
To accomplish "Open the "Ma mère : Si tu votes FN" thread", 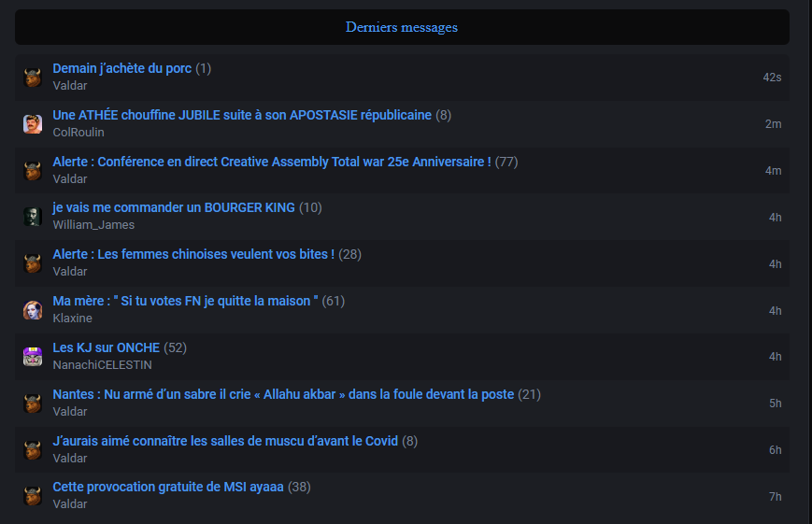I will (x=185, y=301).
